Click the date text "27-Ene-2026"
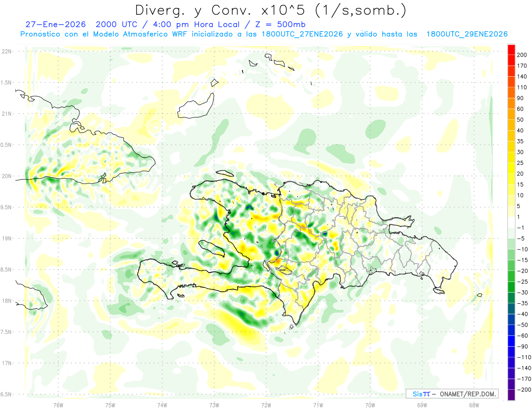 pos(55,24)
